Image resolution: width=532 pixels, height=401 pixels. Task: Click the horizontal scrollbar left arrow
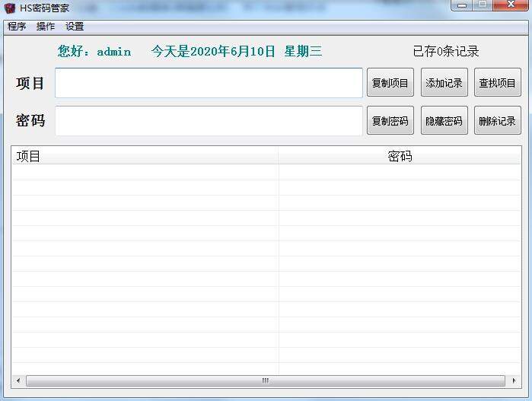(18, 380)
